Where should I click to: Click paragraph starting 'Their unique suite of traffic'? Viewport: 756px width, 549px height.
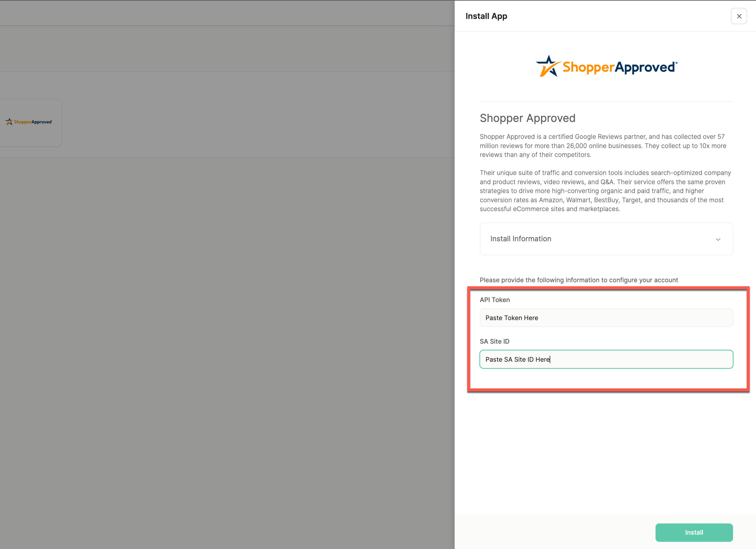click(605, 191)
